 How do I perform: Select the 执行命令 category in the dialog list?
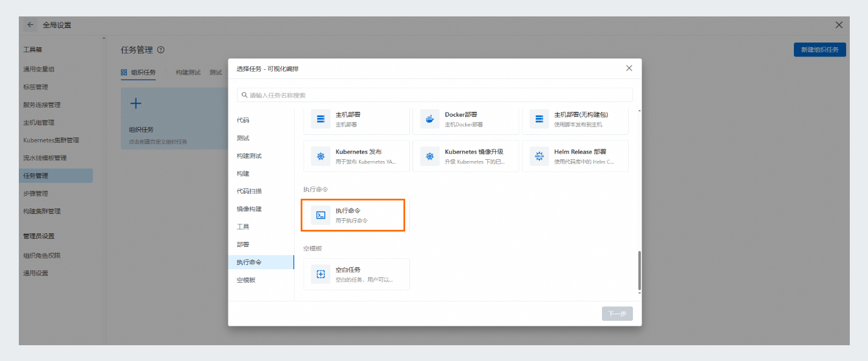261,262
